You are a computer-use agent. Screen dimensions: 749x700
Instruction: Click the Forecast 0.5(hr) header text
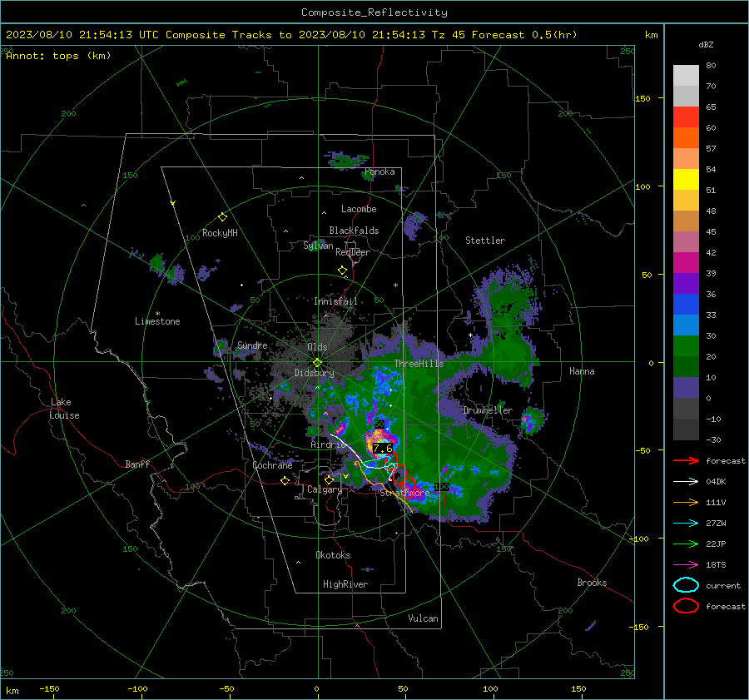[x=524, y=35]
